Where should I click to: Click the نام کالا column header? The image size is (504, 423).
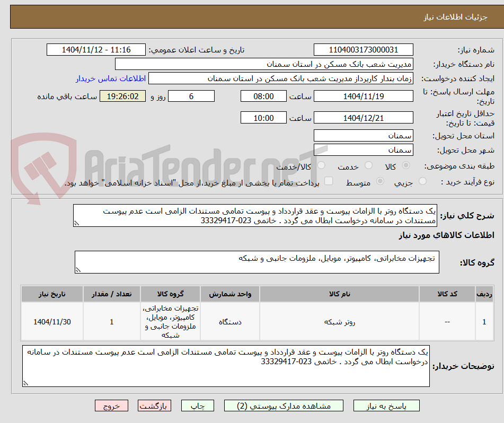pos(339,294)
